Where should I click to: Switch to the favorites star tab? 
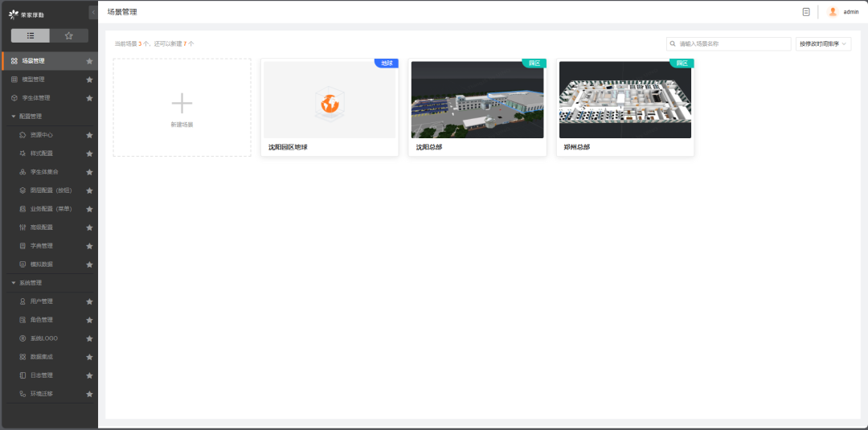tap(68, 35)
